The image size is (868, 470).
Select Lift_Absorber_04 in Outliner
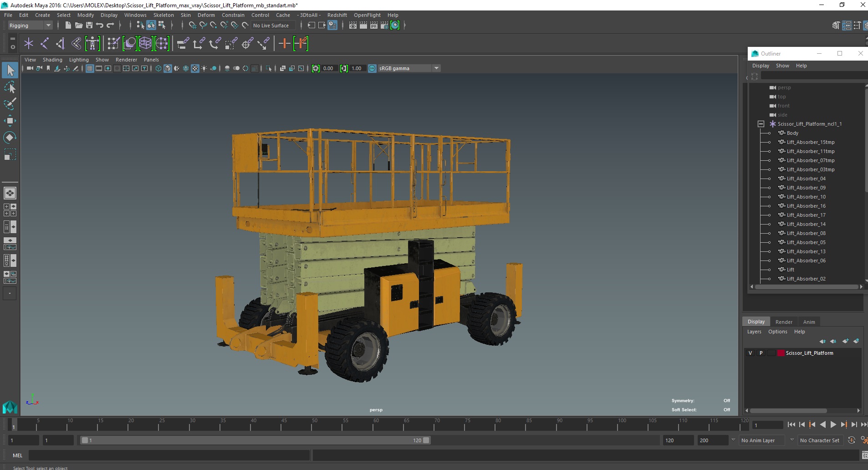point(806,179)
